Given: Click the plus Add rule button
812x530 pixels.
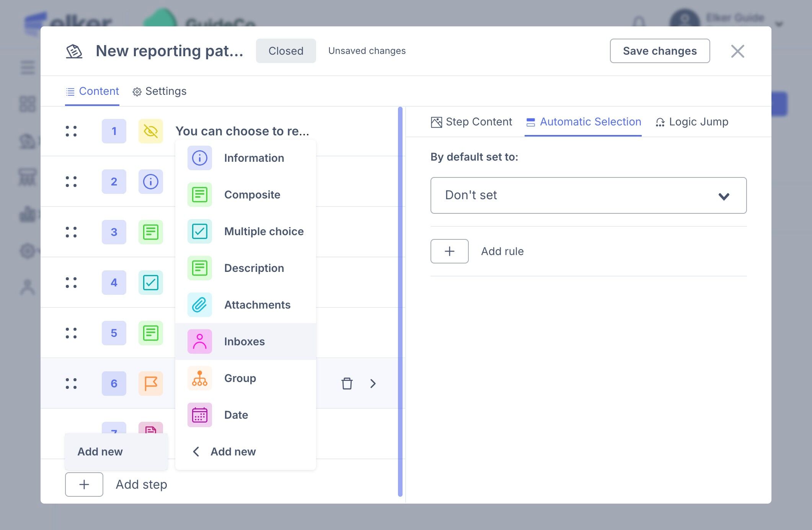Looking at the screenshot, I should (x=450, y=251).
